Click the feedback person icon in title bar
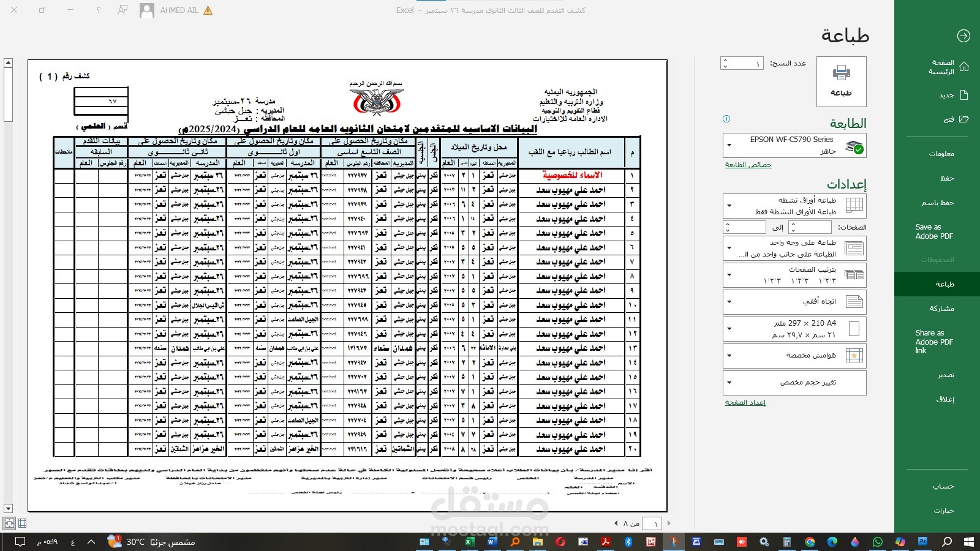 [x=123, y=10]
